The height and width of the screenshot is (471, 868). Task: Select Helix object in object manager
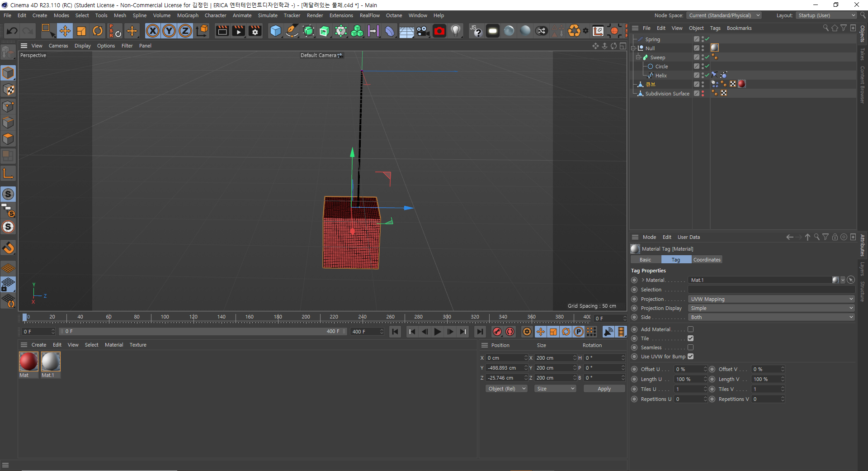click(x=661, y=76)
